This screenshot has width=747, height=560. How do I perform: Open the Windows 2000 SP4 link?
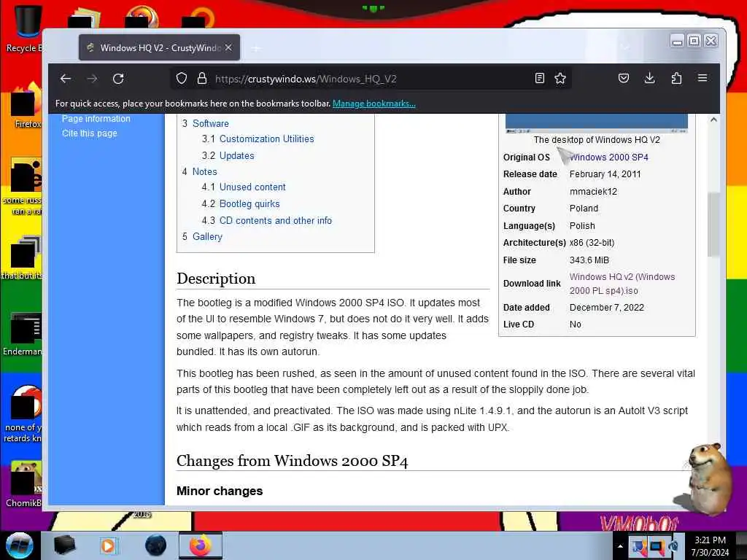click(x=609, y=157)
